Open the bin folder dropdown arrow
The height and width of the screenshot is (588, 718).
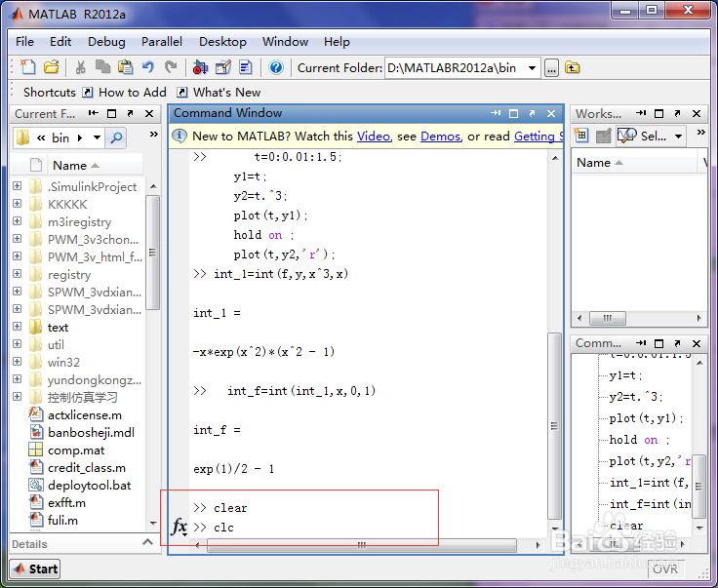pyautogui.click(x=97, y=137)
